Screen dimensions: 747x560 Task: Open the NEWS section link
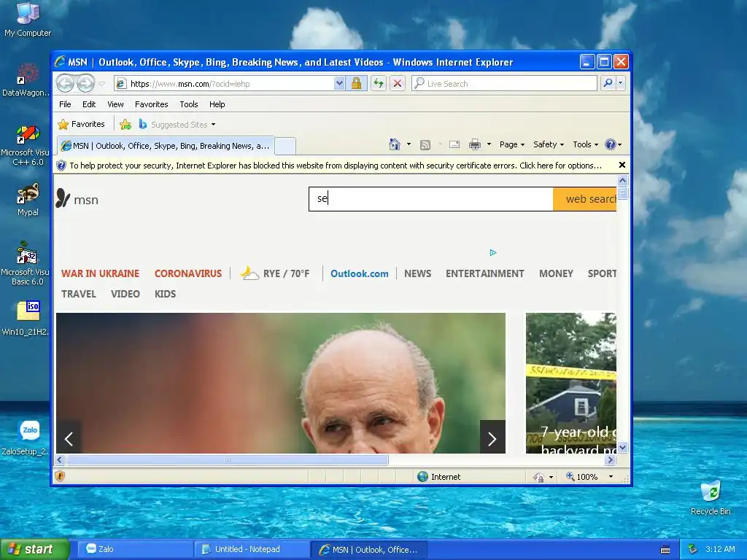tap(417, 273)
